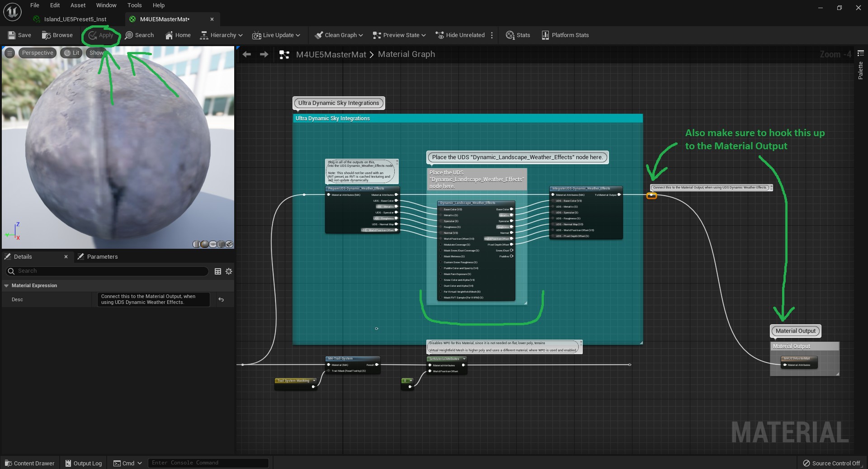Open the Window menu
Screen dimensions: 868x469
click(x=106, y=5)
